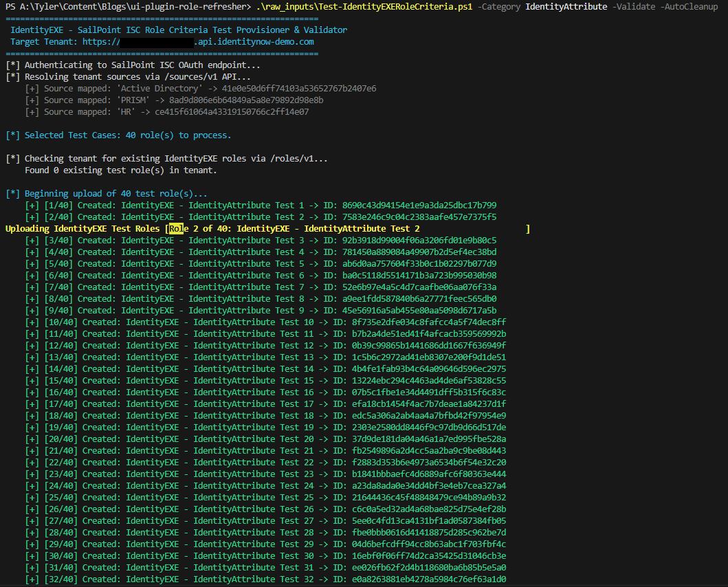Click the [29/40] Created Test 29 line
This screenshot has height=587, width=728.
tap(265, 544)
